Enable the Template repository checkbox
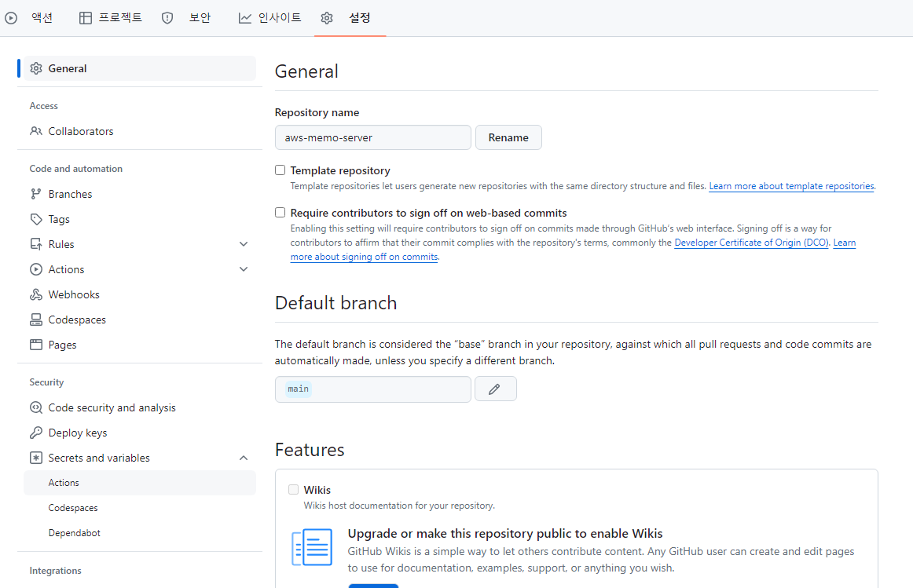913x588 pixels. [280, 170]
